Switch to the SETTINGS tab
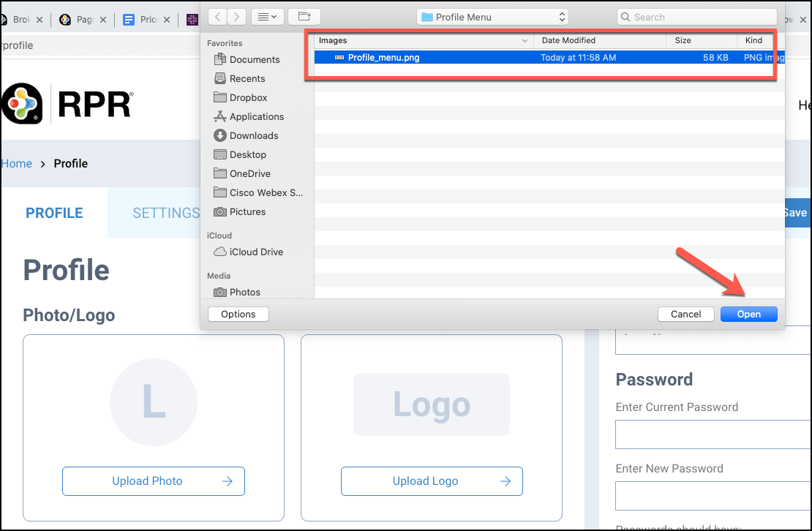 (166, 213)
